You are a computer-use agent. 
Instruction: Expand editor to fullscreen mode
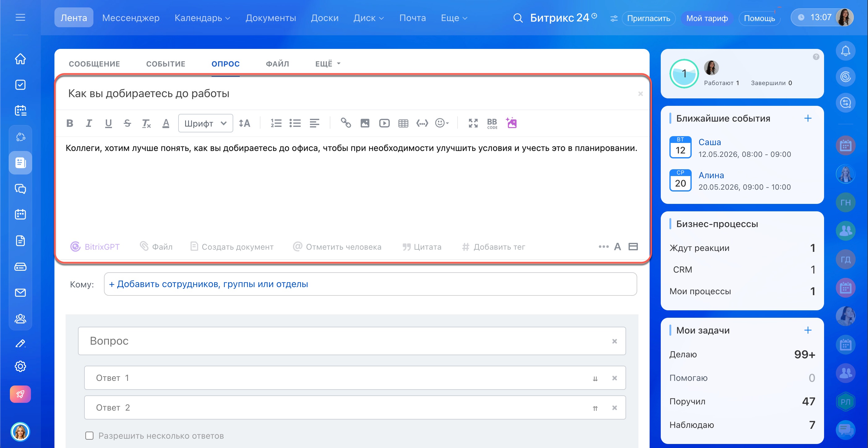[473, 123]
